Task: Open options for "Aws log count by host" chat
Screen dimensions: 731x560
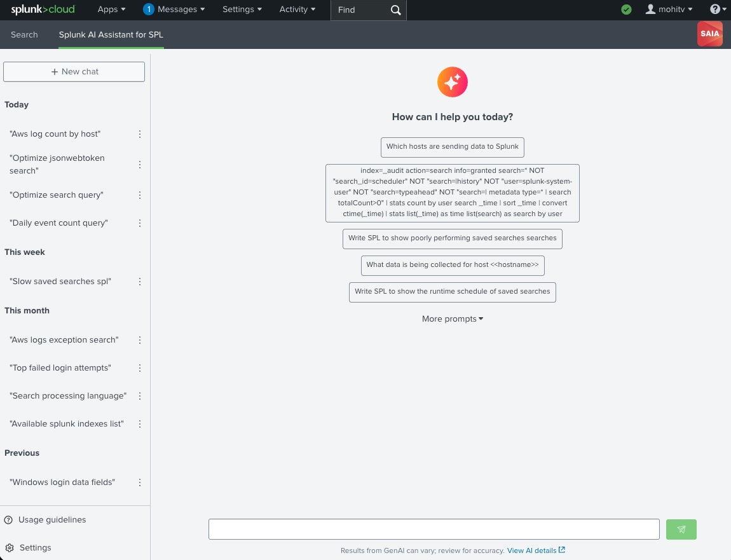Action: click(140, 134)
